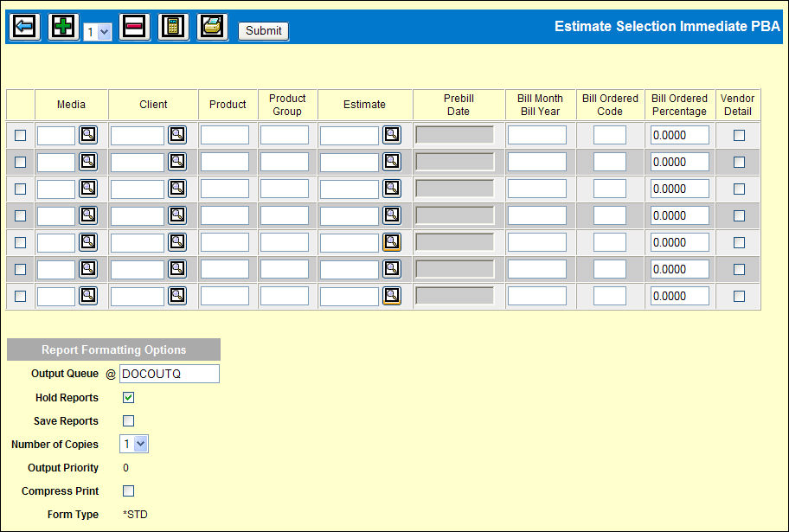Image resolution: width=789 pixels, height=532 pixels.
Task: Open Client lookup in the second row
Action: coord(177,162)
